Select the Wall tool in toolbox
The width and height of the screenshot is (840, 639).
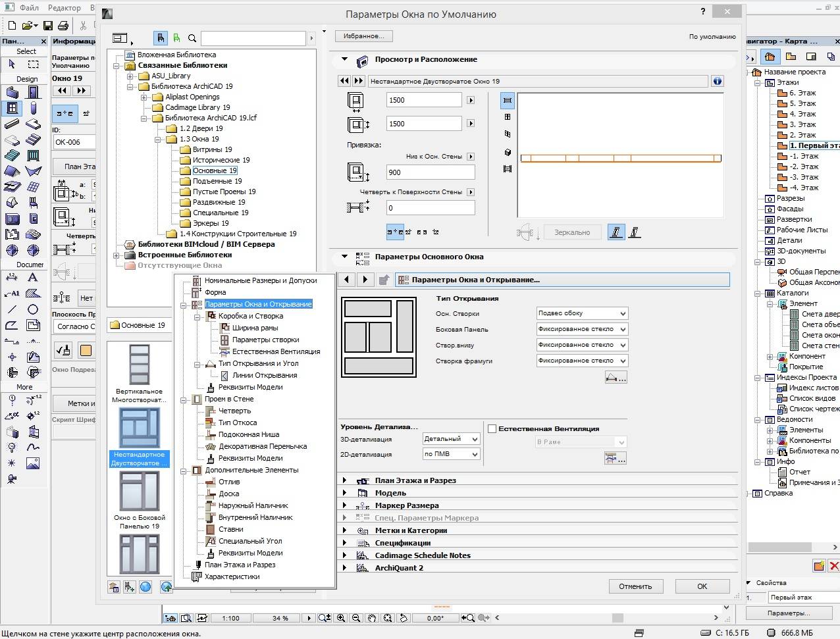pos(12,92)
